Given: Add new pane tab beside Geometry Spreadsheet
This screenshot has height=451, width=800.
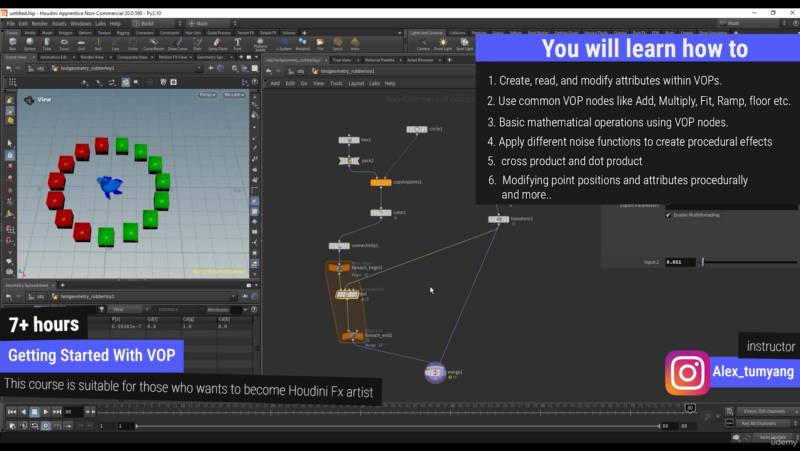Looking at the screenshot, I should pyautogui.click(x=62, y=285).
